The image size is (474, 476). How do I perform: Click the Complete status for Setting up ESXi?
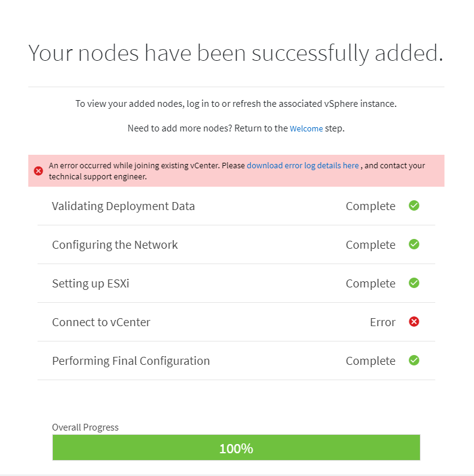click(370, 284)
